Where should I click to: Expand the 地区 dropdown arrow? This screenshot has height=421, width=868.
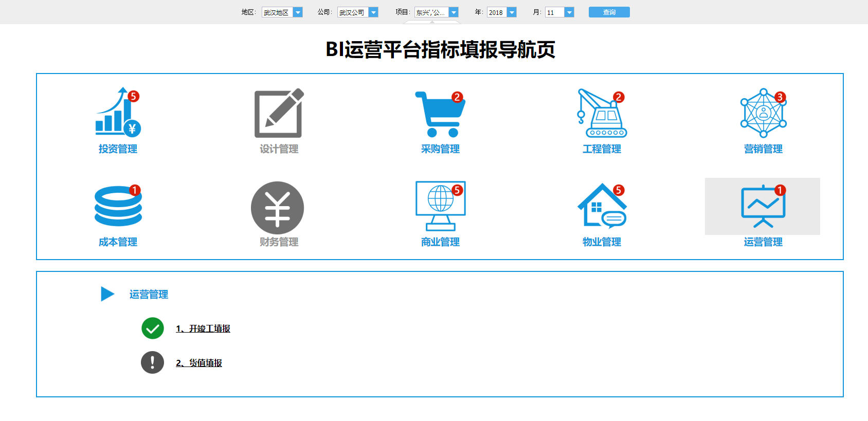click(298, 12)
